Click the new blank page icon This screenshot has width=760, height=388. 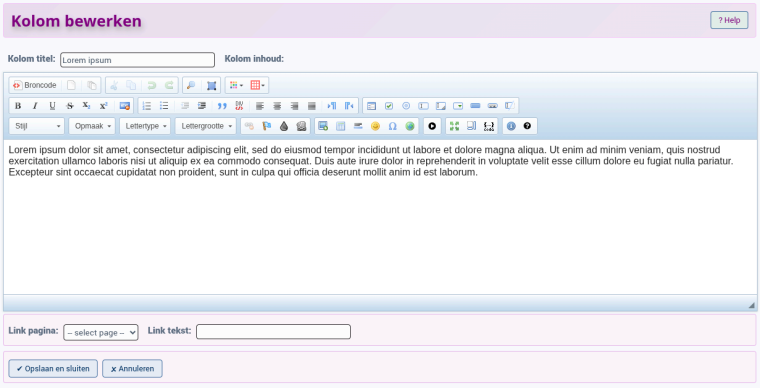pos(71,85)
